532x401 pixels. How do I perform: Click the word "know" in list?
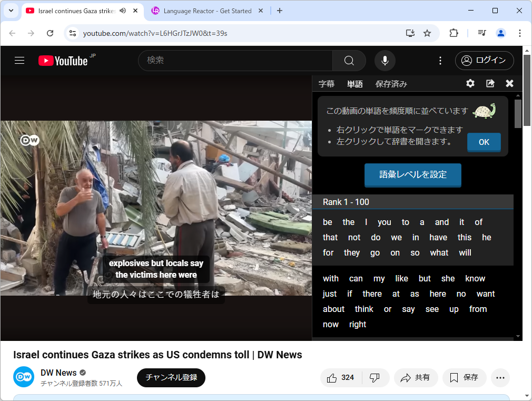(475, 278)
